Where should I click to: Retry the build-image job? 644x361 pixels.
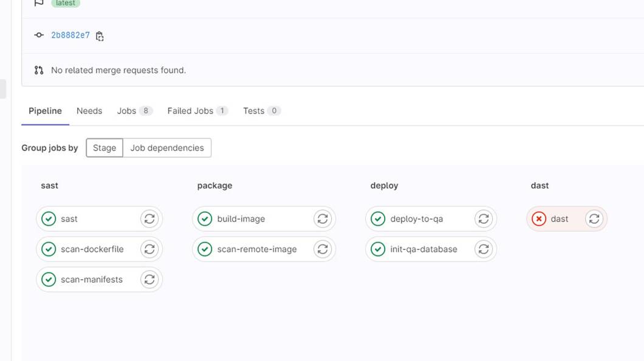[x=323, y=218]
